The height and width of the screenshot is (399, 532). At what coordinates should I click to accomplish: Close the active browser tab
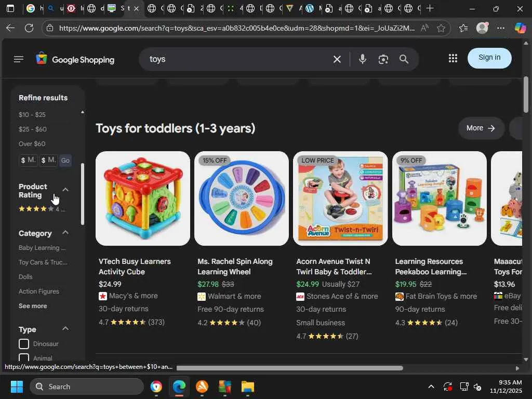[x=137, y=8]
